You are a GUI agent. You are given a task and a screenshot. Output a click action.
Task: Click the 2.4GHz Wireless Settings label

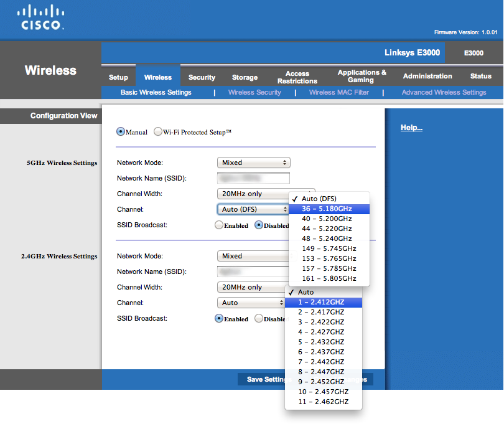tap(59, 256)
